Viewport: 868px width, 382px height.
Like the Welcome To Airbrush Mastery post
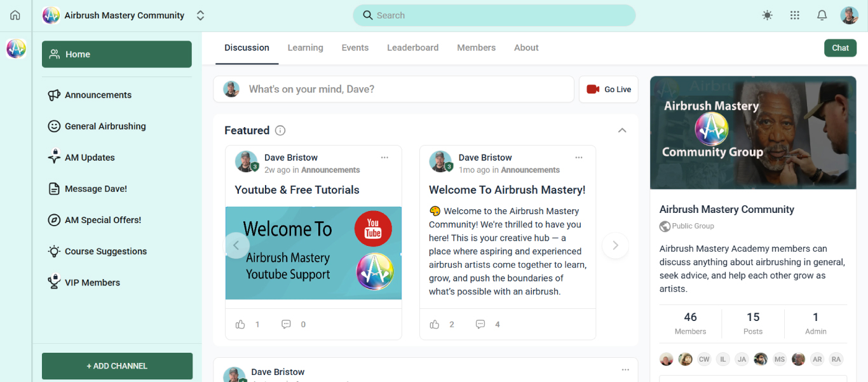pyautogui.click(x=435, y=324)
